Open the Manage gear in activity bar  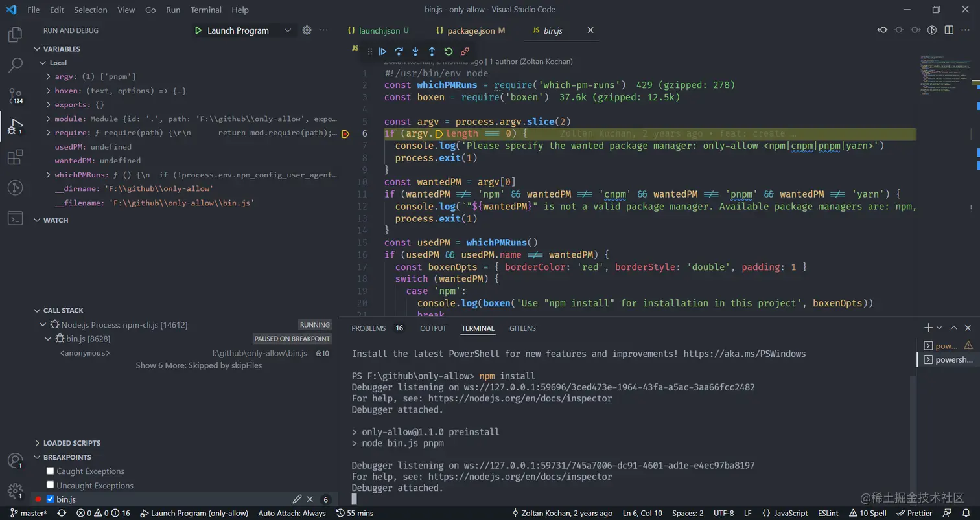pyautogui.click(x=15, y=491)
